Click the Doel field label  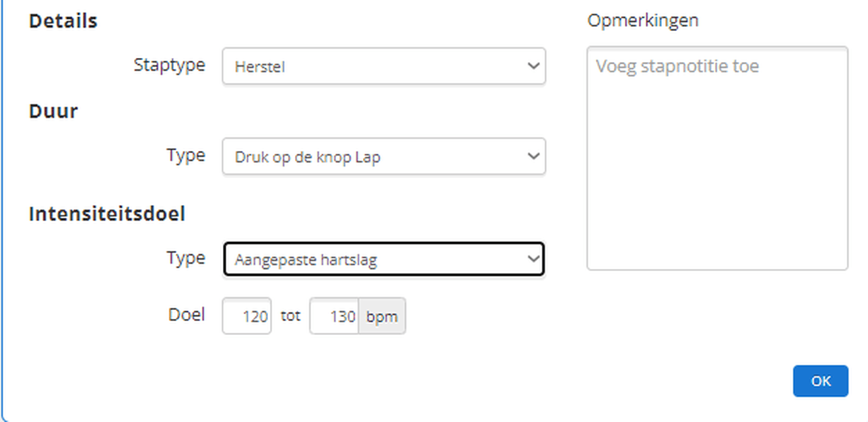click(x=187, y=314)
